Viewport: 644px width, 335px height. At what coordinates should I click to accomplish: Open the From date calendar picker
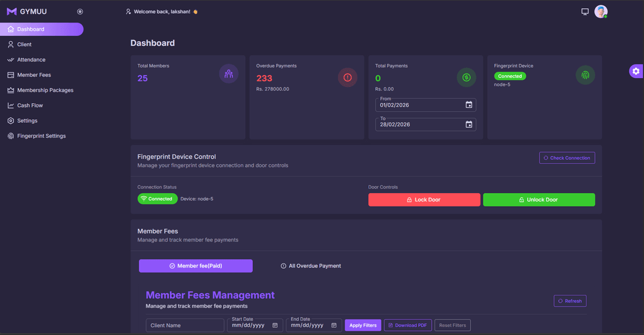[x=469, y=105]
